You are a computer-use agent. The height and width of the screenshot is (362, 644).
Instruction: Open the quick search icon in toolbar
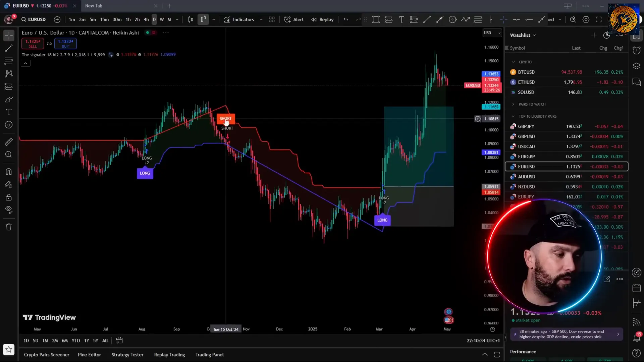click(x=573, y=19)
